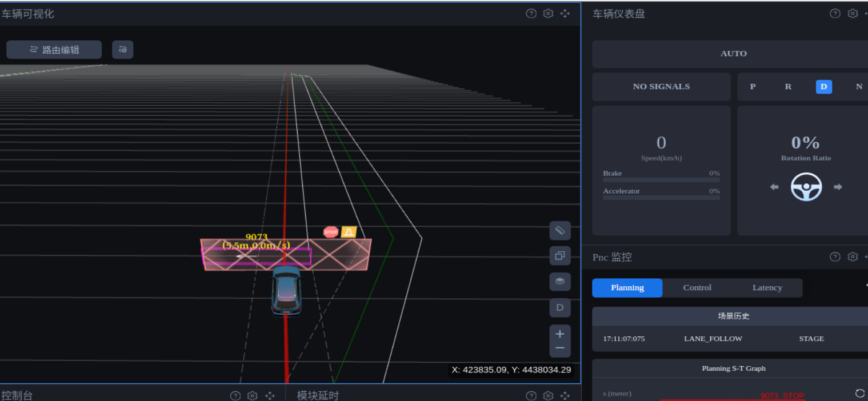Select the highlighted D gear
Viewport: 868px width, 401px height.
click(823, 87)
